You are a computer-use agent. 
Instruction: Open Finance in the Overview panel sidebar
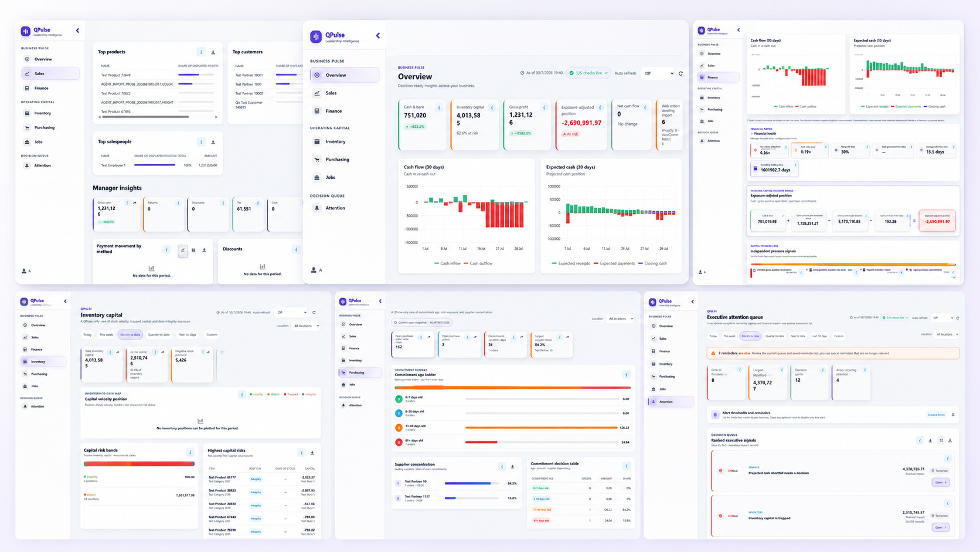(344, 111)
